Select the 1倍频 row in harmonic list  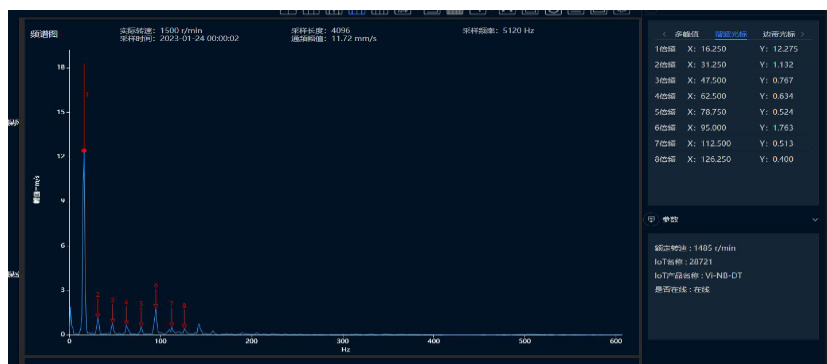730,49
